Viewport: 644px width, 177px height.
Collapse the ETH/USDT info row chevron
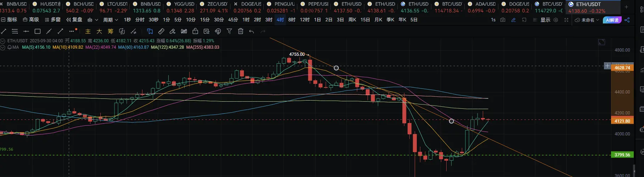(3, 41)
